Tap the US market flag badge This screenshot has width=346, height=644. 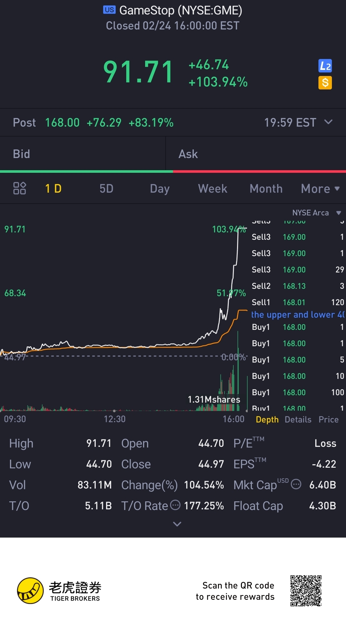109,10
